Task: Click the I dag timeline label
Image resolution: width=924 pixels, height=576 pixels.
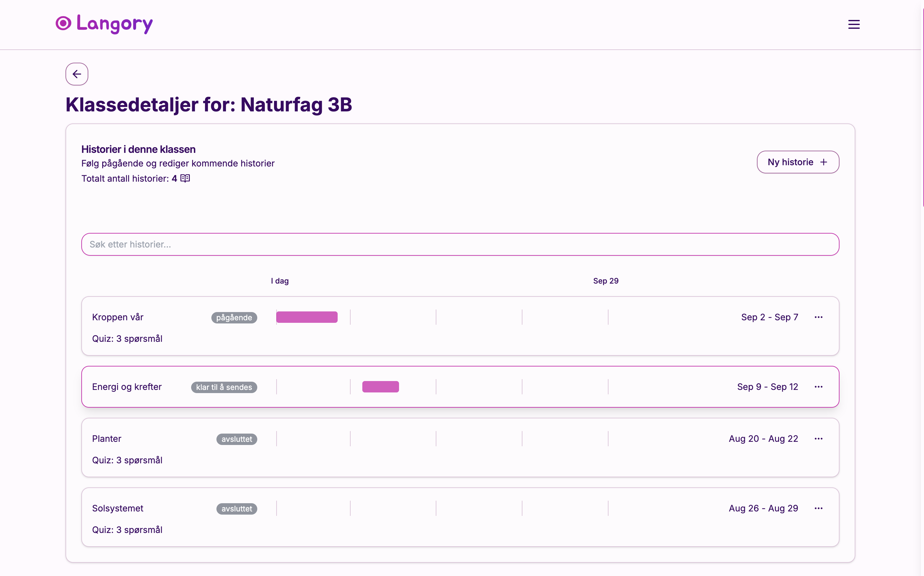Action: (x=279, y=281)
